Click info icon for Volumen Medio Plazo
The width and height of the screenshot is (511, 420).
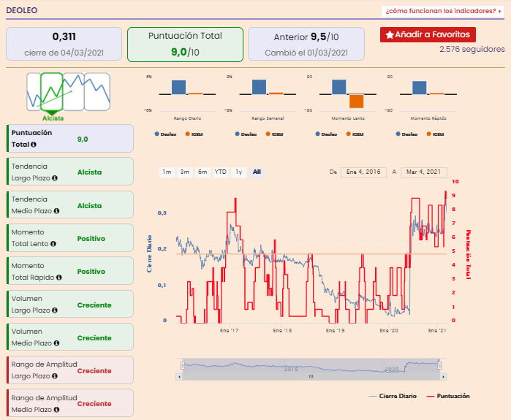[x=56, y=343]
